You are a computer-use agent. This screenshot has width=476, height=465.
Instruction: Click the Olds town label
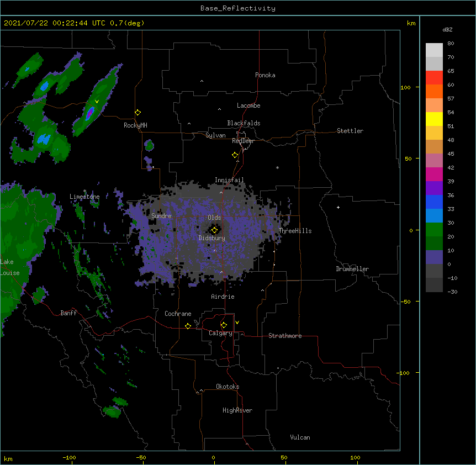pos(214,218)
